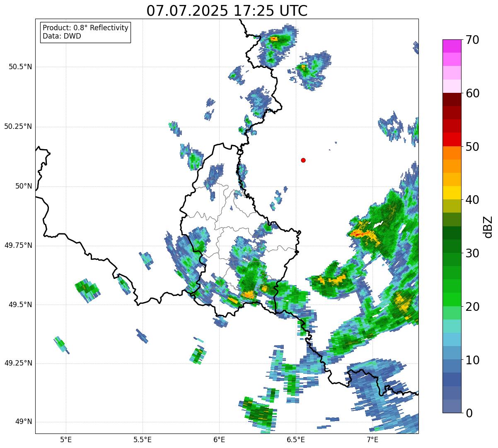Click the longitude label 6°E
Viewport: 498px width, 448px height.
219,439
